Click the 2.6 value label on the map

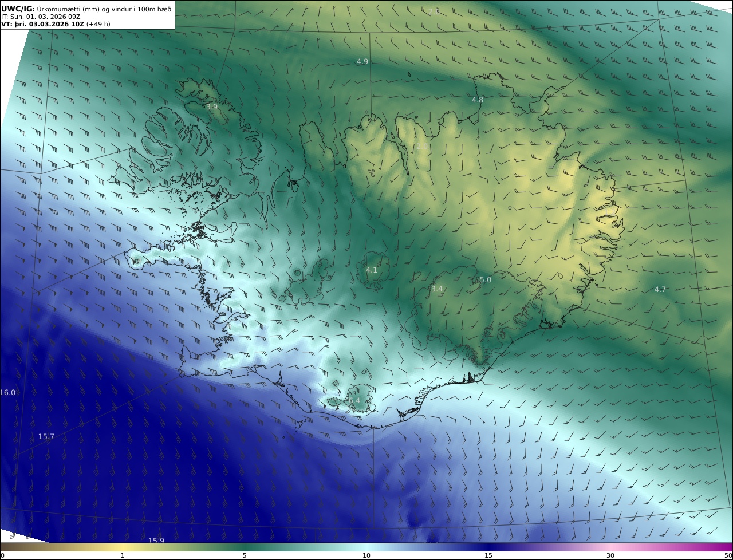[x=434, y=11]
